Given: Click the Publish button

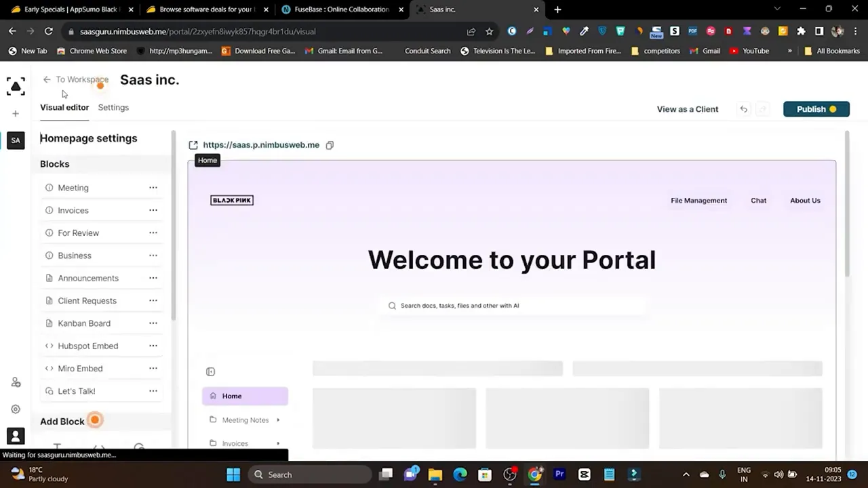Looking at the screenshot, I should [816, 108].
